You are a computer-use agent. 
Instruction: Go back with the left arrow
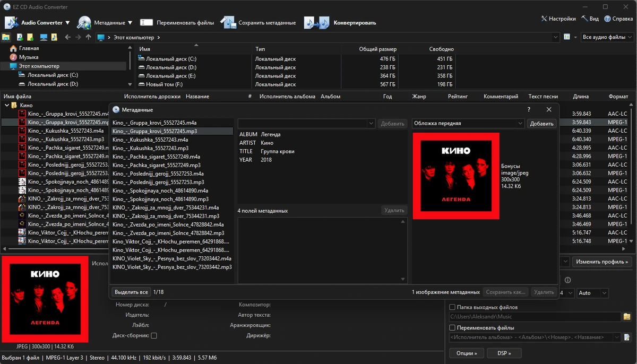coord(67,38)
